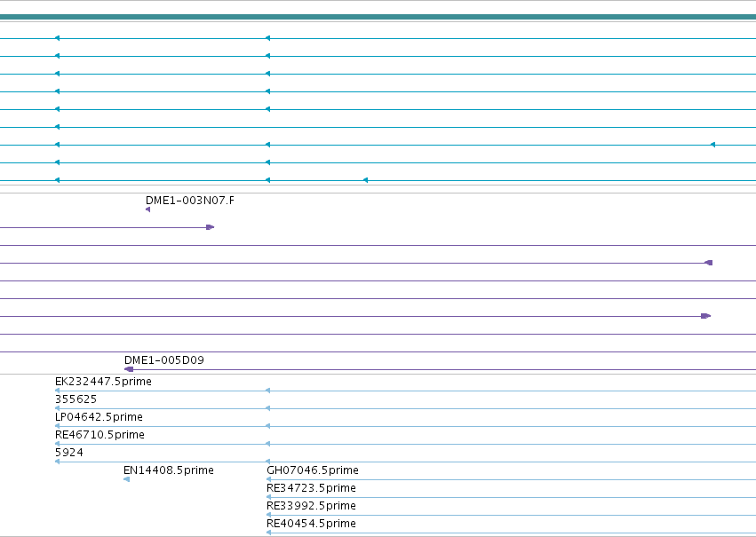Select the EN14408.5prime label

click(168, 470)
